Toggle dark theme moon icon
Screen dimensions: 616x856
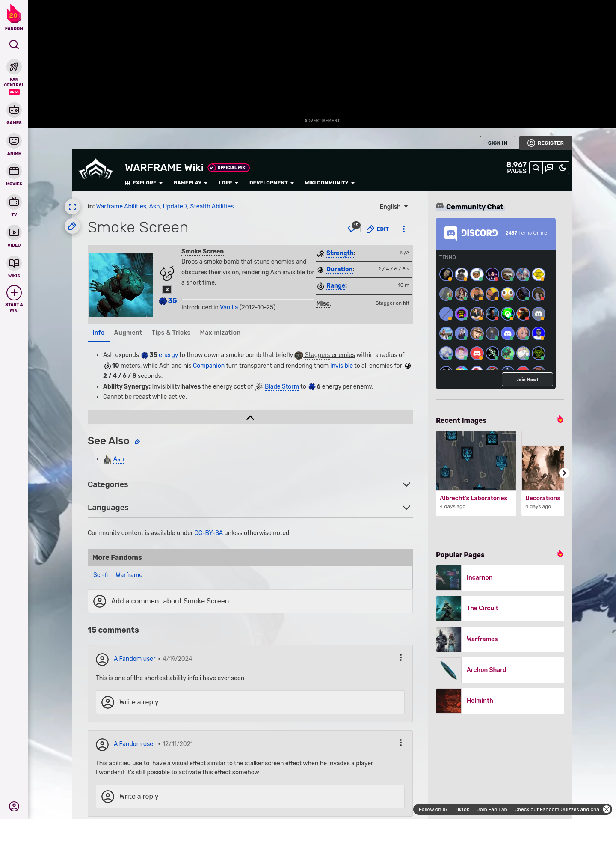[563, 168]
